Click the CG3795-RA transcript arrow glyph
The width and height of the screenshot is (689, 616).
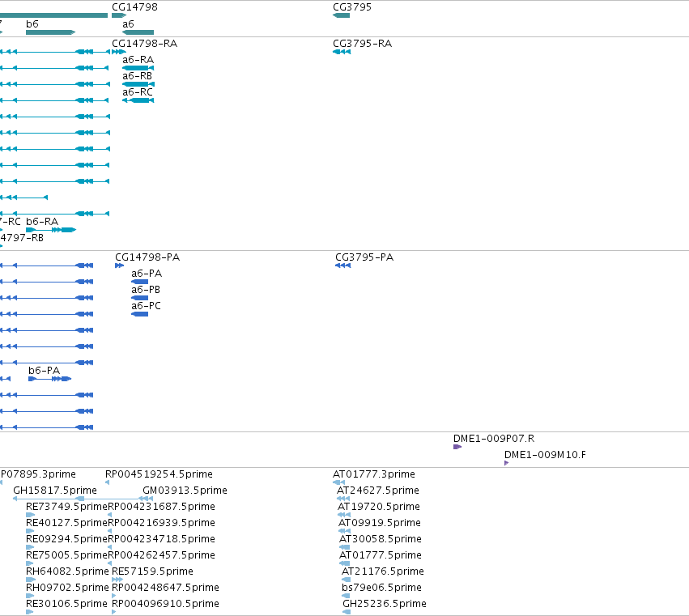coord(342,52)
